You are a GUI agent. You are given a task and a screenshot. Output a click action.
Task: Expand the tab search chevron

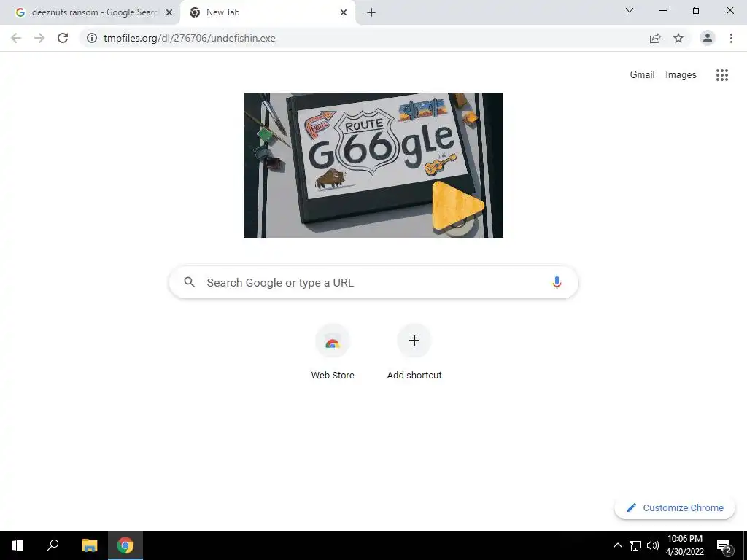pos(630,10)
